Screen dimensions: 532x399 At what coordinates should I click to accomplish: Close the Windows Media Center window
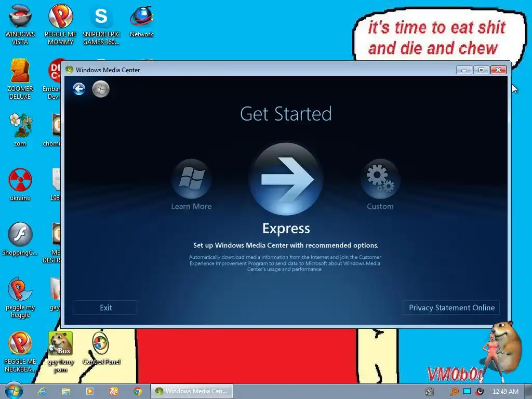[x=498, y=70]
